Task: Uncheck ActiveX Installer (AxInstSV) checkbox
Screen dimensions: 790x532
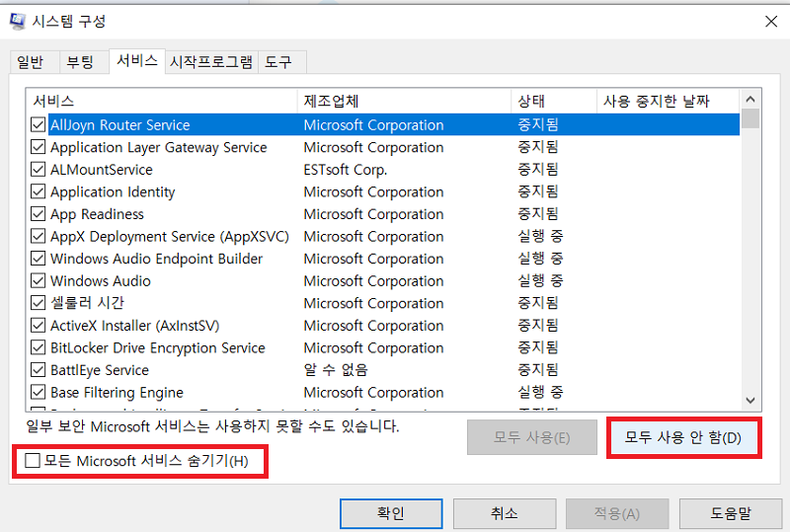Action: click(x=38, y=325)
